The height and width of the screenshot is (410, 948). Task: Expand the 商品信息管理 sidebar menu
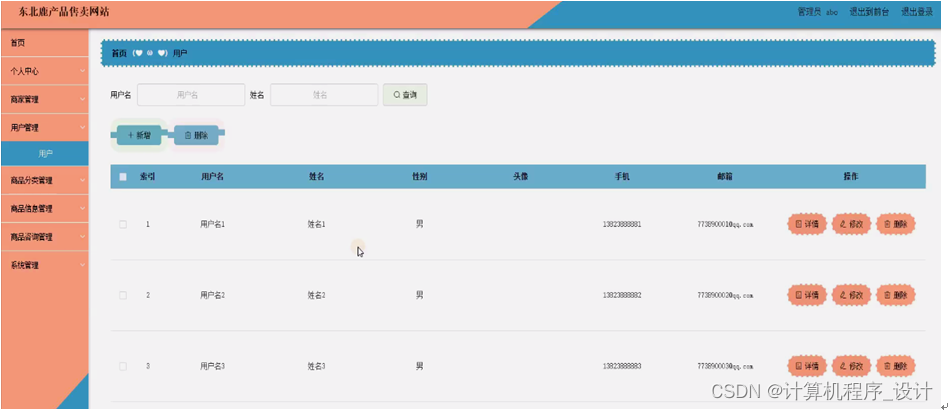45,209
